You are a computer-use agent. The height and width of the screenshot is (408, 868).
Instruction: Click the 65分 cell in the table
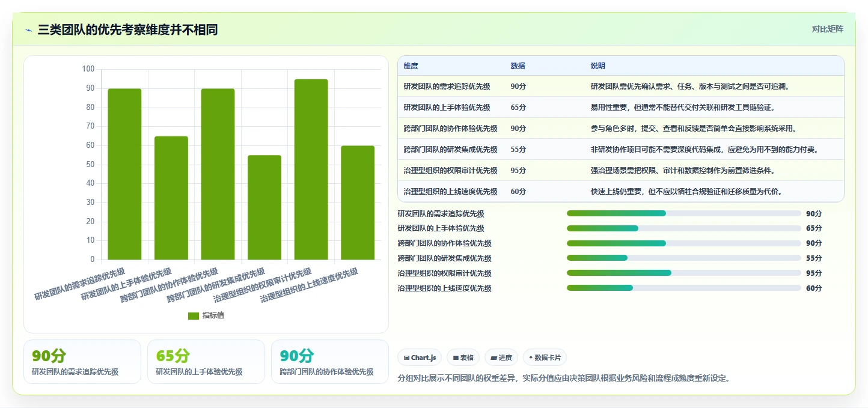[x=518, y=108]
